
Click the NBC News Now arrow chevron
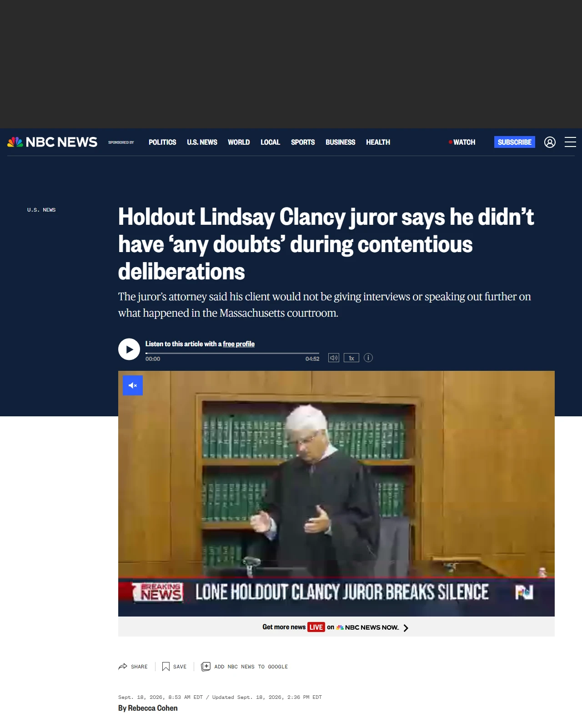[x=406, y=627]
